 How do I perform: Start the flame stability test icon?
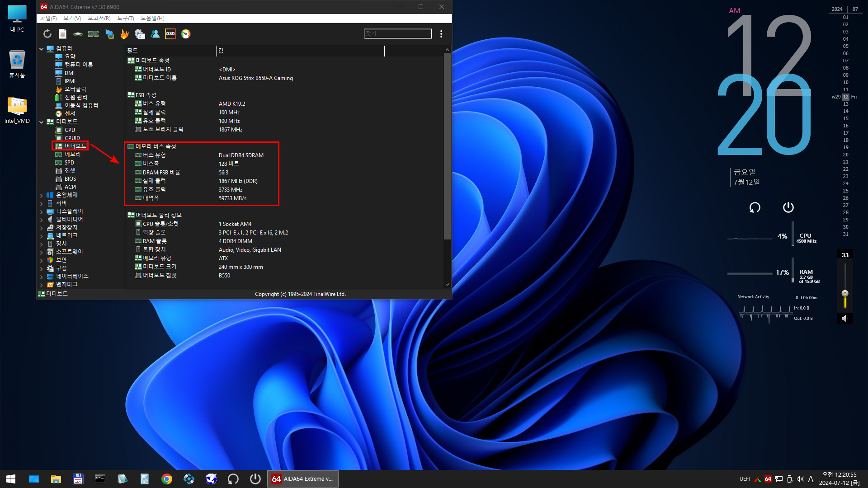(124, 34)
